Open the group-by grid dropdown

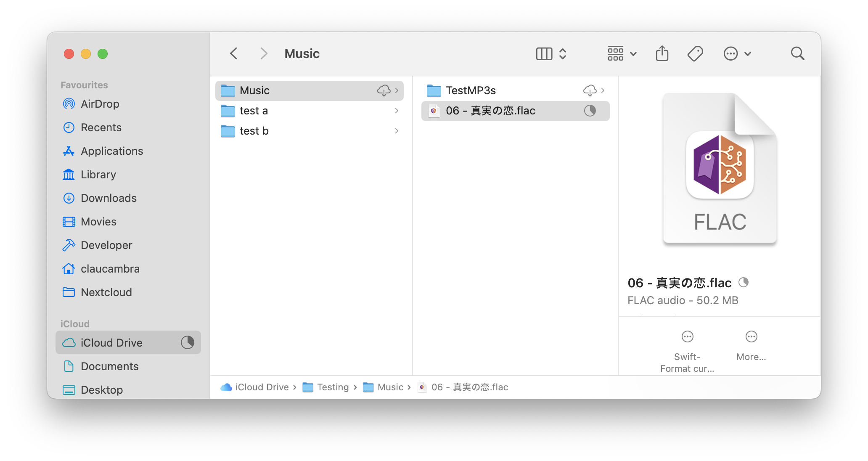click(x=622, y=53)
